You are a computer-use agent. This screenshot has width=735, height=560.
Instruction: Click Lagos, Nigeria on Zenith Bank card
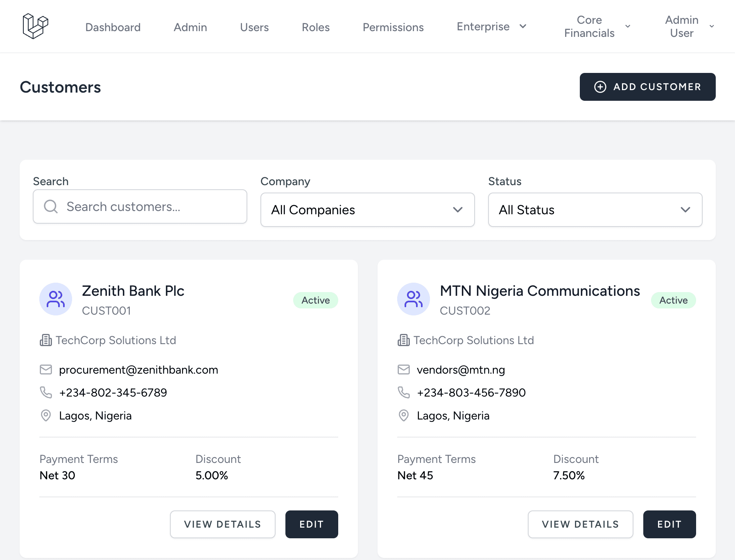click(95, 415)
